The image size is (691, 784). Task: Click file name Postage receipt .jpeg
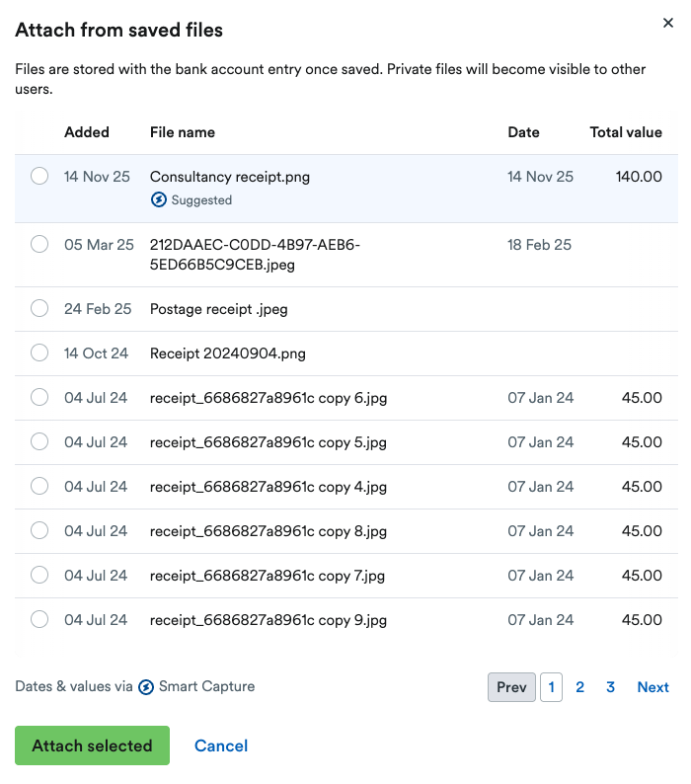tap(219, 309)
